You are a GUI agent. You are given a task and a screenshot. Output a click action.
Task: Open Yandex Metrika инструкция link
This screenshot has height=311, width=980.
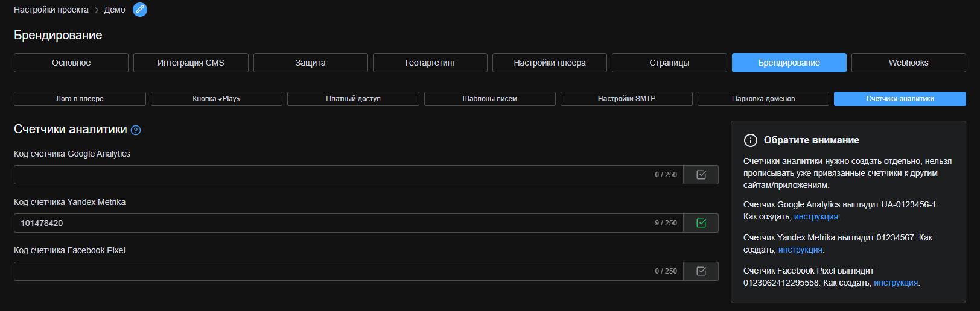800,250
